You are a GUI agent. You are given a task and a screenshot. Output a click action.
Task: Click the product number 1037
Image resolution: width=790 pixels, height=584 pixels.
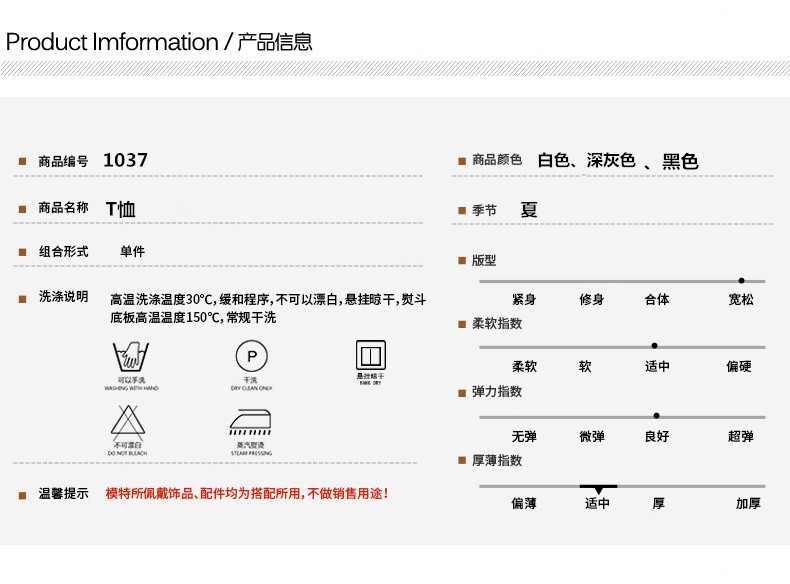coord(125,160)
